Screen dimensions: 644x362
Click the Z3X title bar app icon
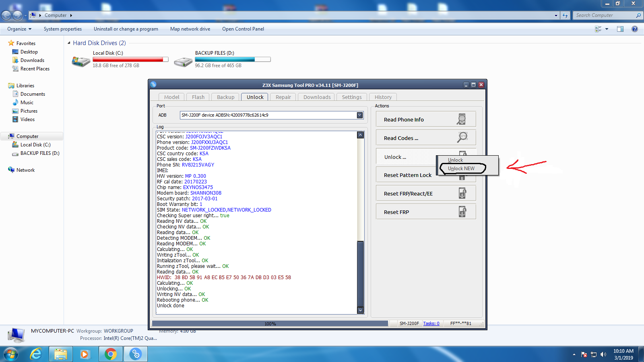(153, 84)
